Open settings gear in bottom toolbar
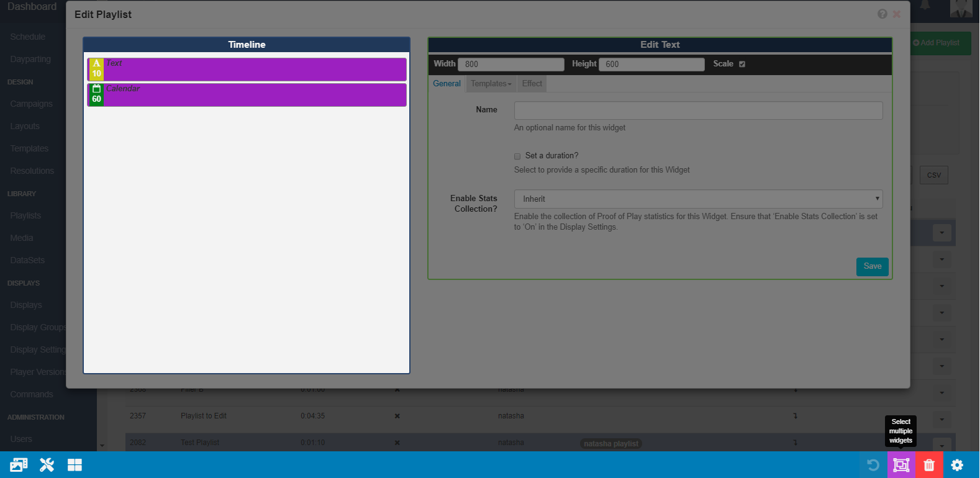Image resolution: width=980 pixels, height=478 pixels. pos(957,465)
